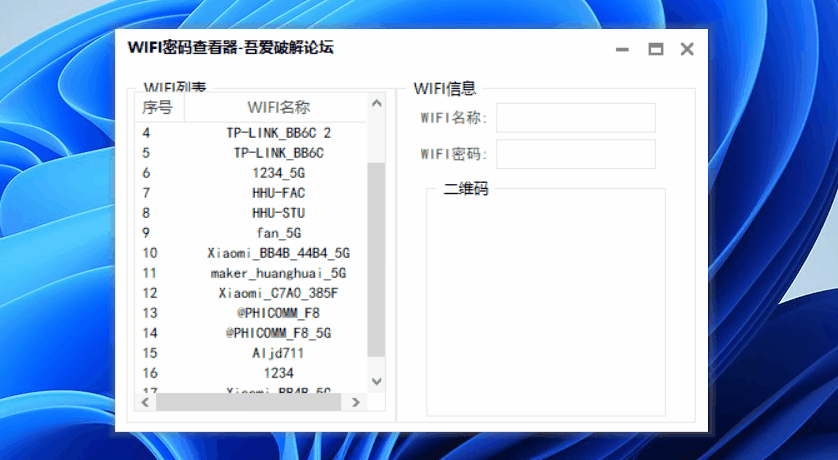
Task: Select the HHU-STU network
Action: pyautogui.click(x=251, y=213)
